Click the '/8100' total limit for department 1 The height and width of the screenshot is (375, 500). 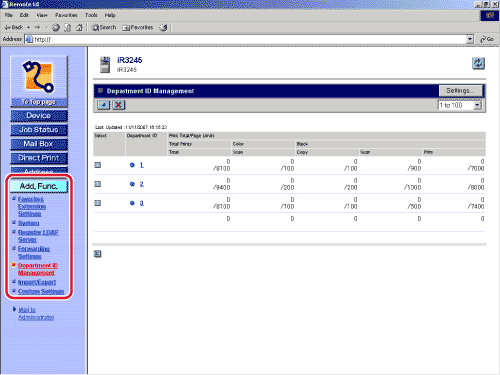tap(222, 169)
